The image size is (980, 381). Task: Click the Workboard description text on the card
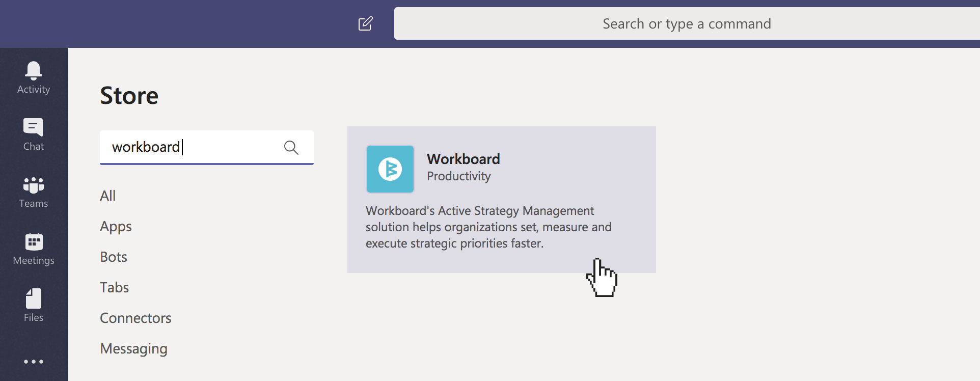pyautogui.click(x=488, y=227)
